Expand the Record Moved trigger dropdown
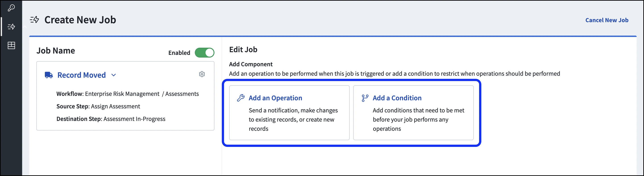This screenshot has width=644, height=176. coord(114,75)
